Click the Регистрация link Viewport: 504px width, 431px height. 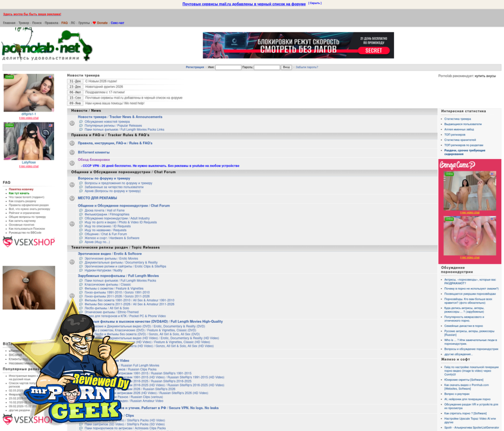pos(195,67)
